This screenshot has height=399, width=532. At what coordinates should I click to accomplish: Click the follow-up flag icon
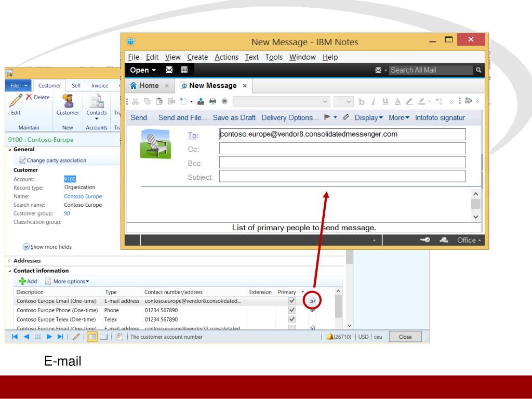tap(327, 117)
